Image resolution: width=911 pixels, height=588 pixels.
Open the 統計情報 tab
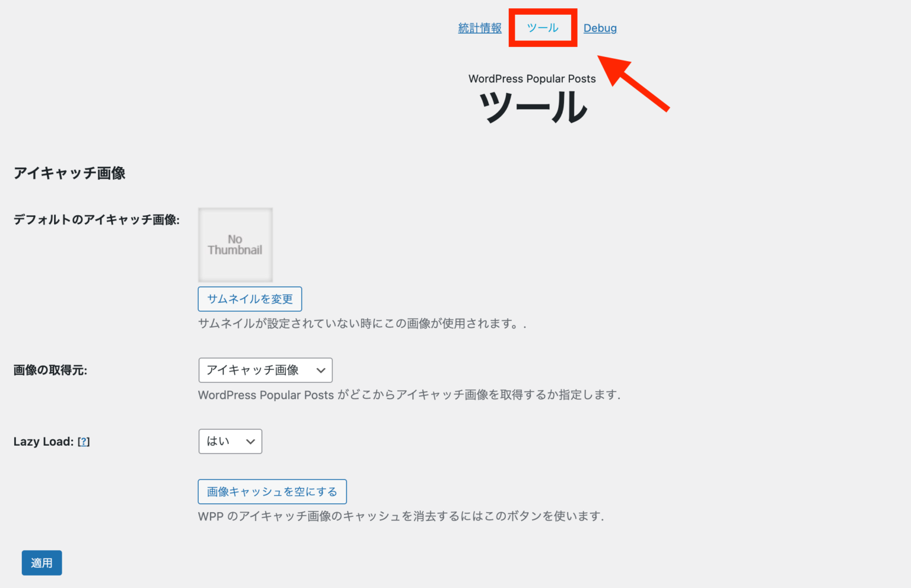pyautogui.click(x=479, y=28)
